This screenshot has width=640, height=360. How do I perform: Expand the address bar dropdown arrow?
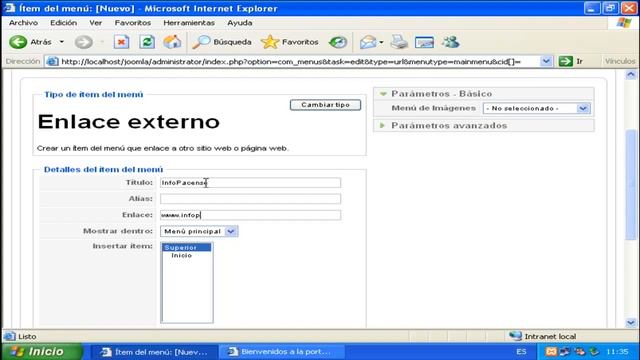[546, 62]
